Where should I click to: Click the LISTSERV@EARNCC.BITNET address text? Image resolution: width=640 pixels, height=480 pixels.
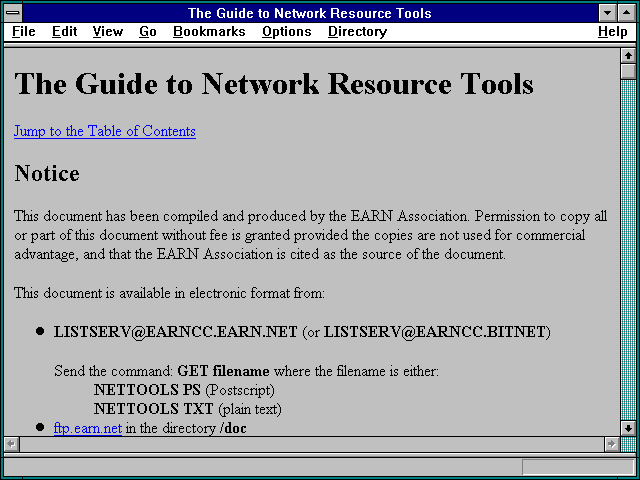click(434, 332)
